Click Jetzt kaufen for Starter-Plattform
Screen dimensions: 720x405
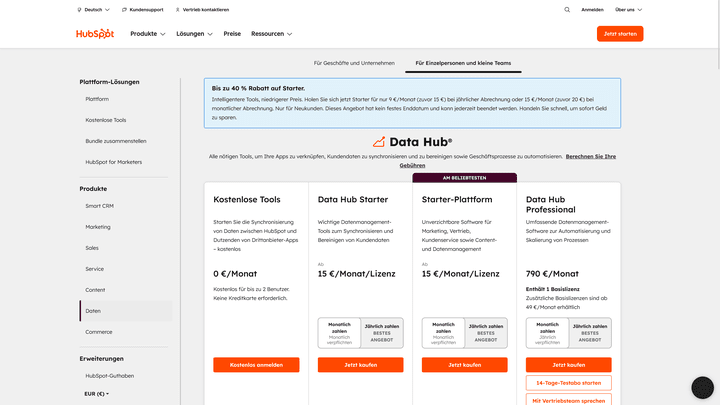(x=465, y=365)
